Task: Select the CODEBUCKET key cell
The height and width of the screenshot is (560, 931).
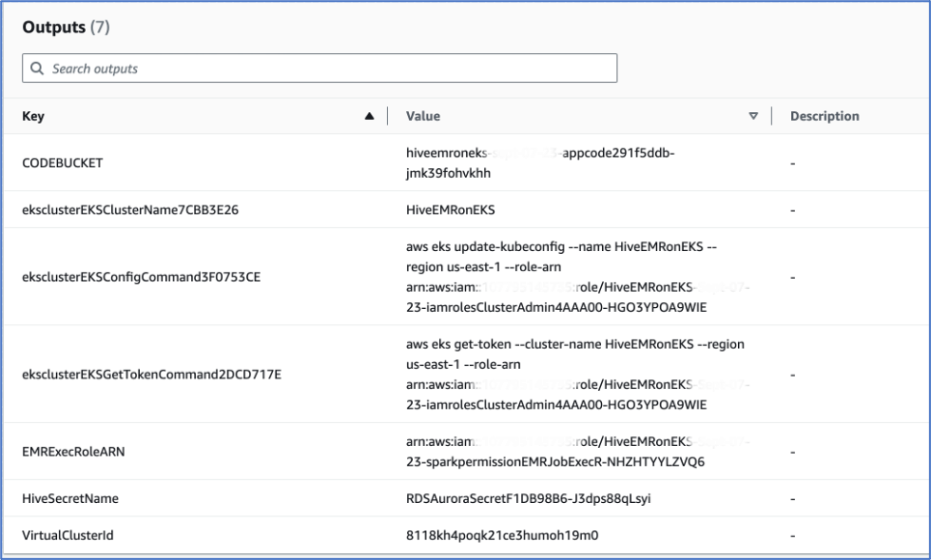Action: [63, 163]
